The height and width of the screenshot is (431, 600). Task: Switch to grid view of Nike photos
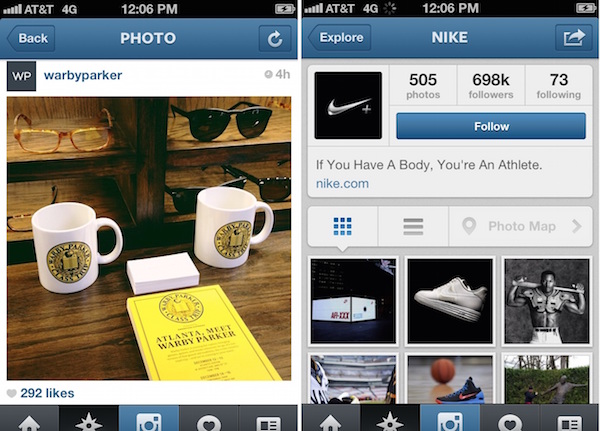pos(342,226)
